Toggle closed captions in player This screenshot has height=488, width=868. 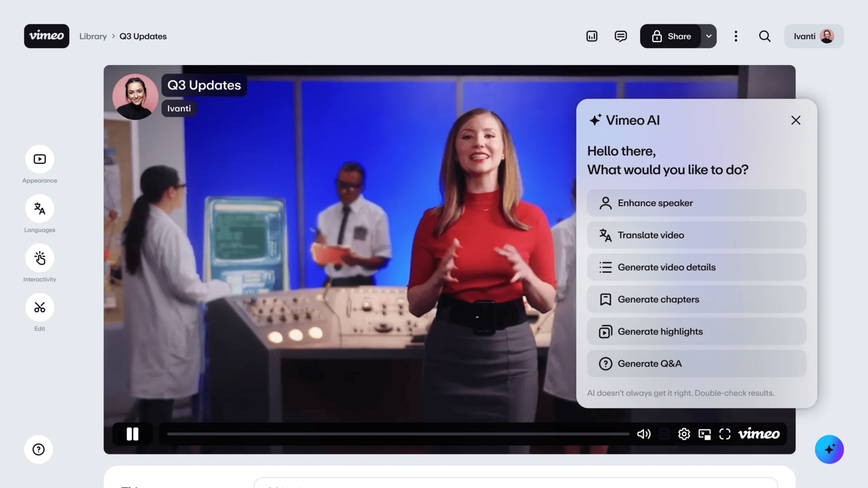[664, 434]
